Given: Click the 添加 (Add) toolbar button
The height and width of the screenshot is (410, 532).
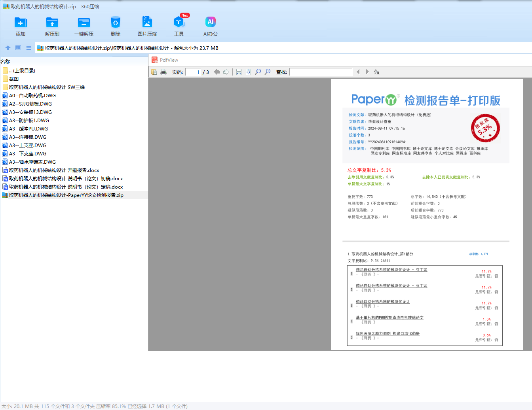Looking at the screenshot, I should pos(21,26).
